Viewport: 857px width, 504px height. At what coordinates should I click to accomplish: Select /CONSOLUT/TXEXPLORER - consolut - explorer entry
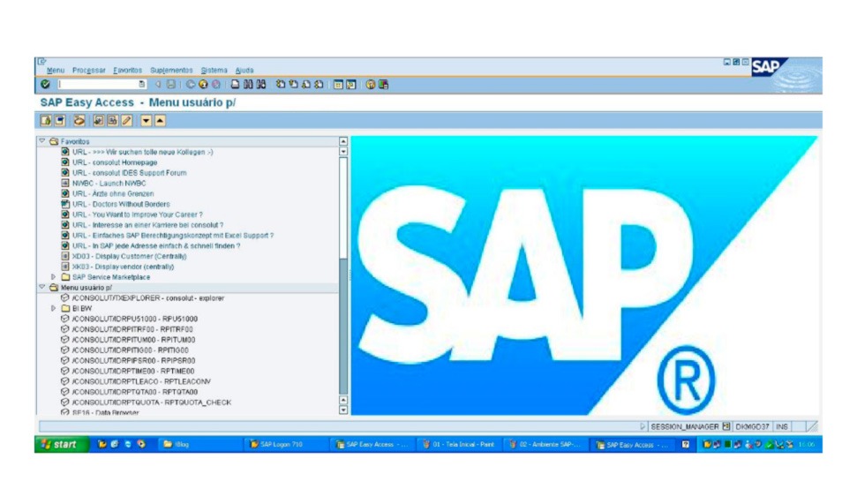click(148, 298)
